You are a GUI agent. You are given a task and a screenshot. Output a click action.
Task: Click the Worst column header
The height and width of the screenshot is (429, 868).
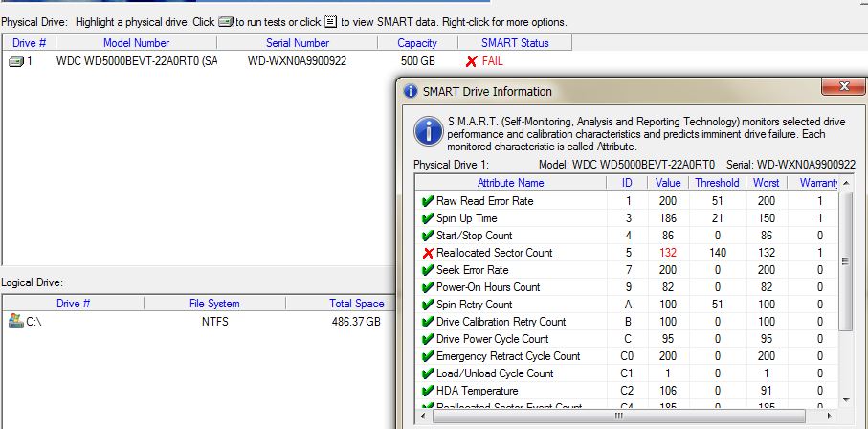coord(766,183)
